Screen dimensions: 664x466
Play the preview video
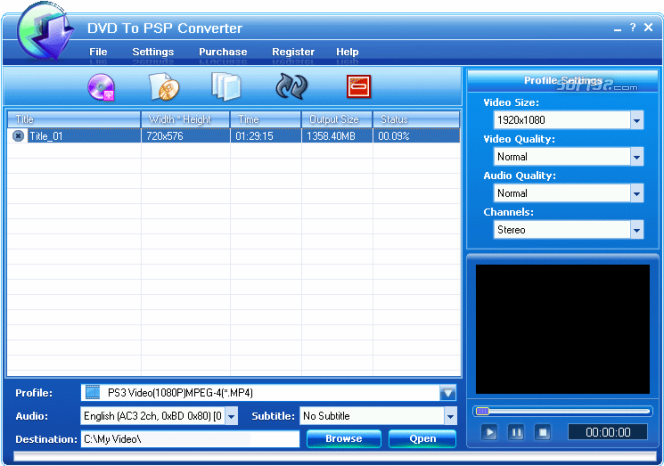490,433
